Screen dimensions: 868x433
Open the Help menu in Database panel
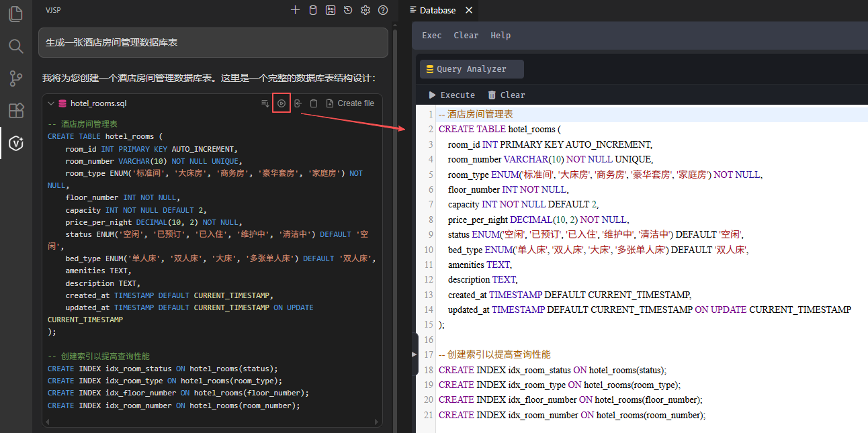pos(501,36)
